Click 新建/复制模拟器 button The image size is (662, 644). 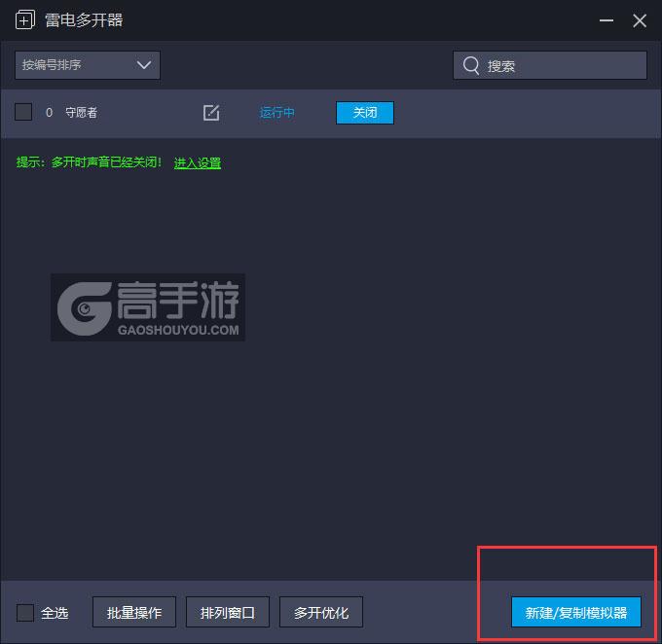click(x=576, y=612)
